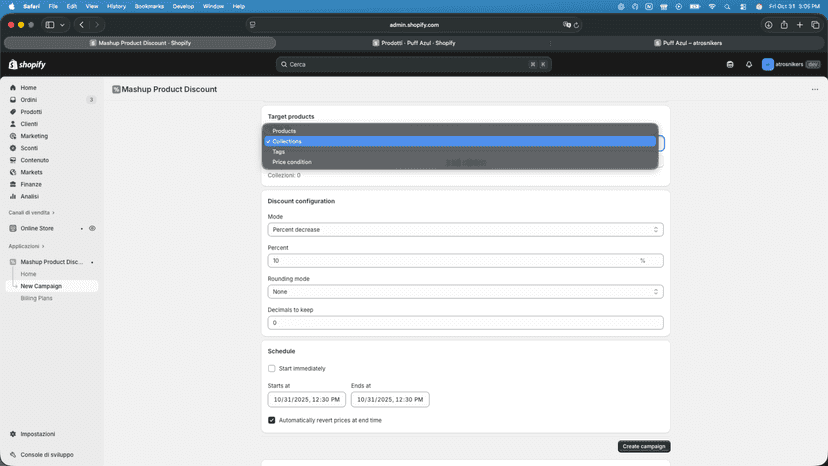Open the Marketing icon in sidebar

[13, 136]
